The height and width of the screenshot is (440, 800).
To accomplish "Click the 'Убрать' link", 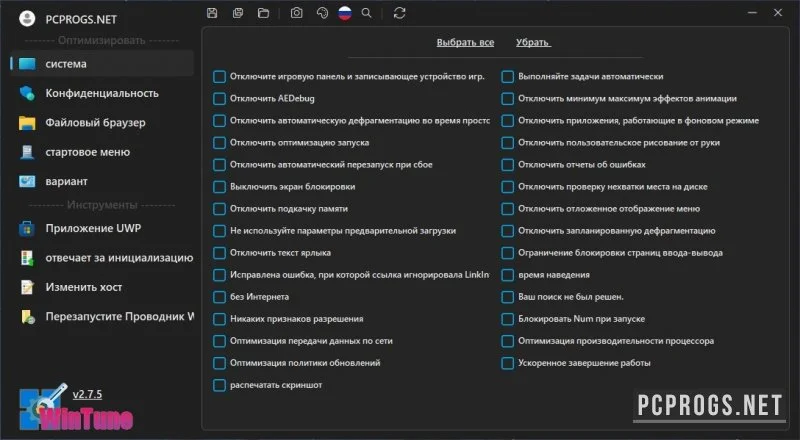I will coord(533,42).
